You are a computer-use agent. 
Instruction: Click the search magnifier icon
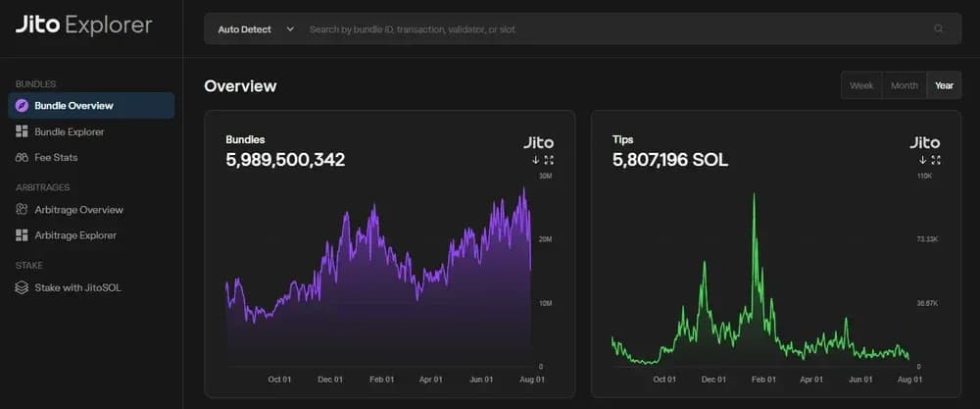click(939, 29)
